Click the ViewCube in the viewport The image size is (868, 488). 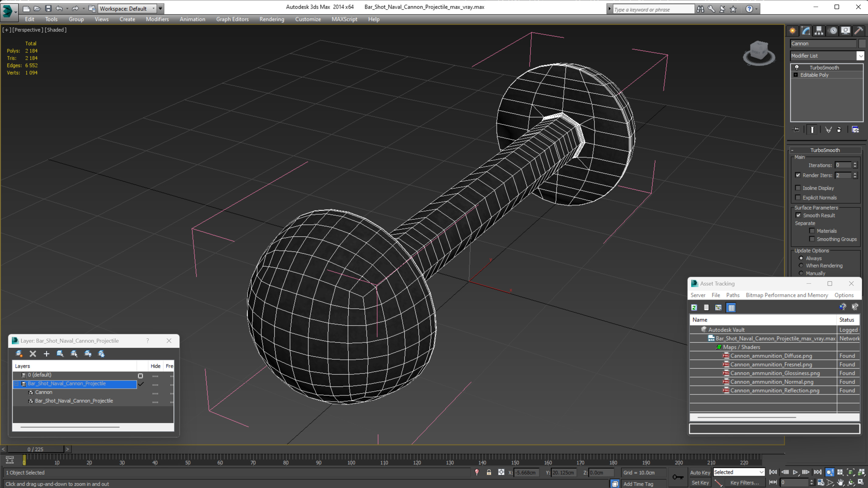[759, 53]
